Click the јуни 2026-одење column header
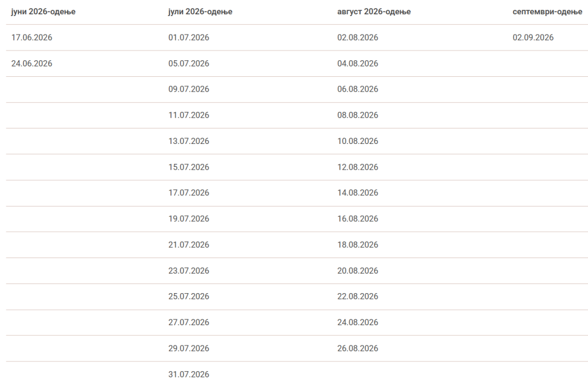 tap(44, 11)
